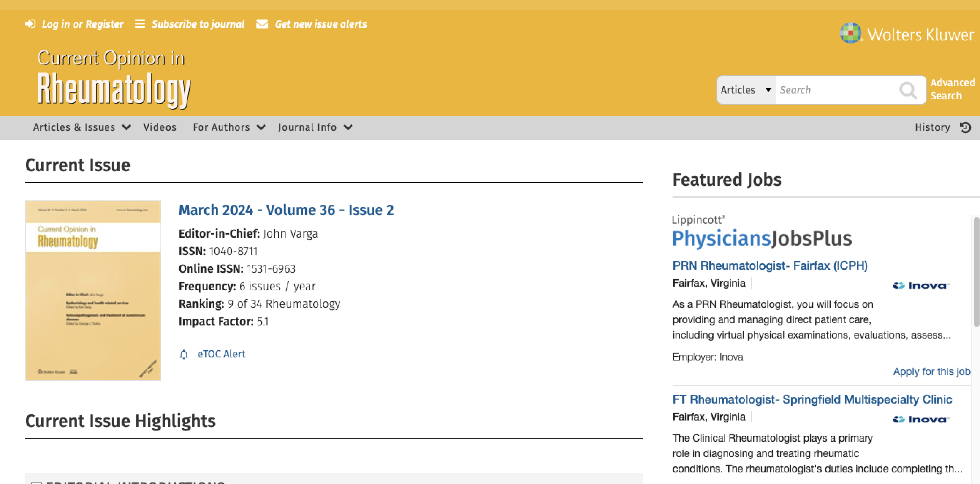This screenshot has height=484, width=980.
Task: Click the ISSN value 1040-8711
Action: click(233, 251)
